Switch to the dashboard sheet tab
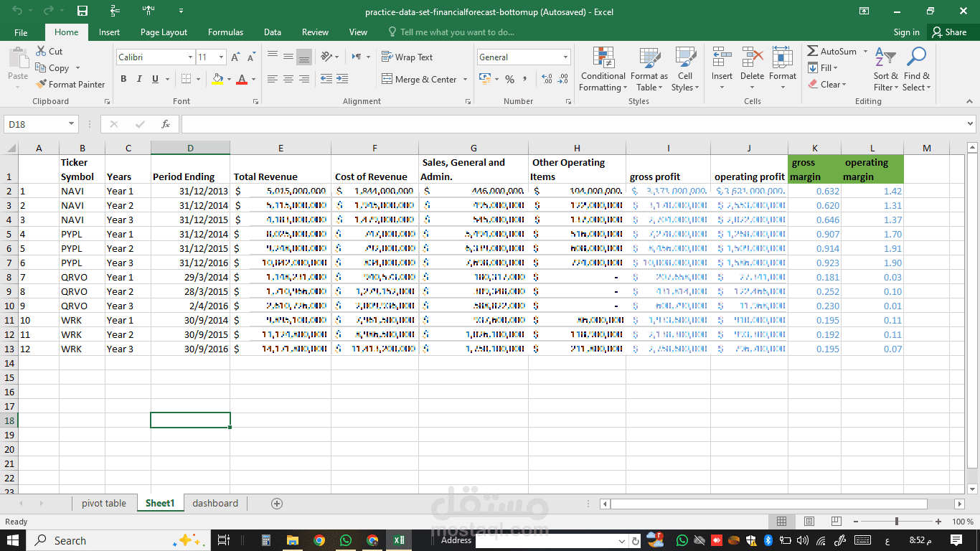The height and width of the screenshot is (551, 980). click(x=215, y=504)
